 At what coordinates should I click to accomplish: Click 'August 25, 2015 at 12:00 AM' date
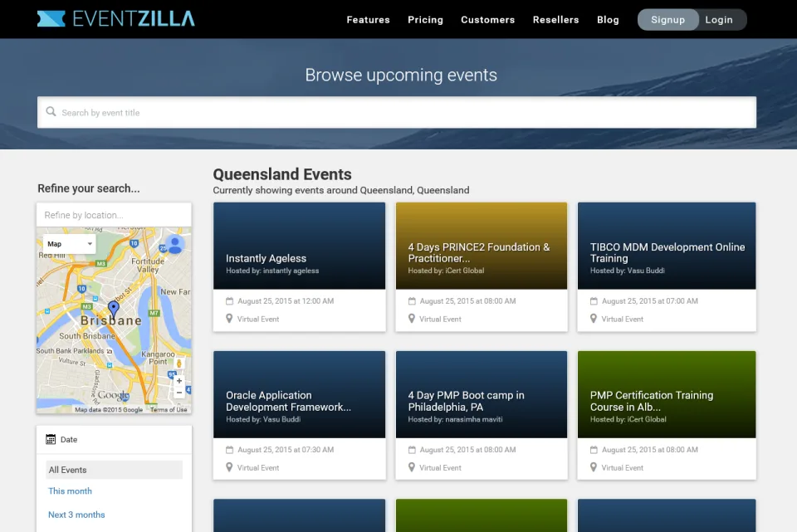[x=286, y=300]
